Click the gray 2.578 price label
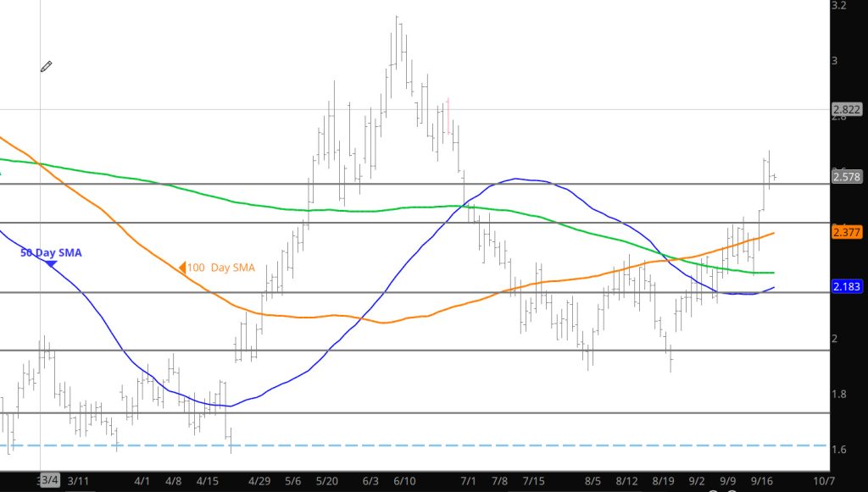Screen dimensions: 868x492 pyautogui.click(x=847, y=177)
